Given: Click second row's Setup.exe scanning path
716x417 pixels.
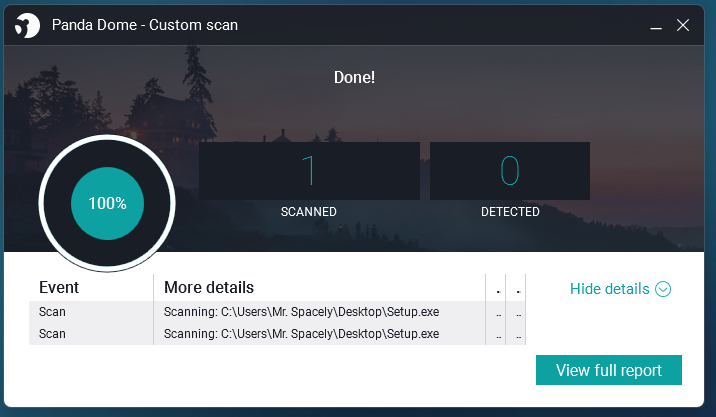Looking at the screenshot, I should [x=301, y=334].
